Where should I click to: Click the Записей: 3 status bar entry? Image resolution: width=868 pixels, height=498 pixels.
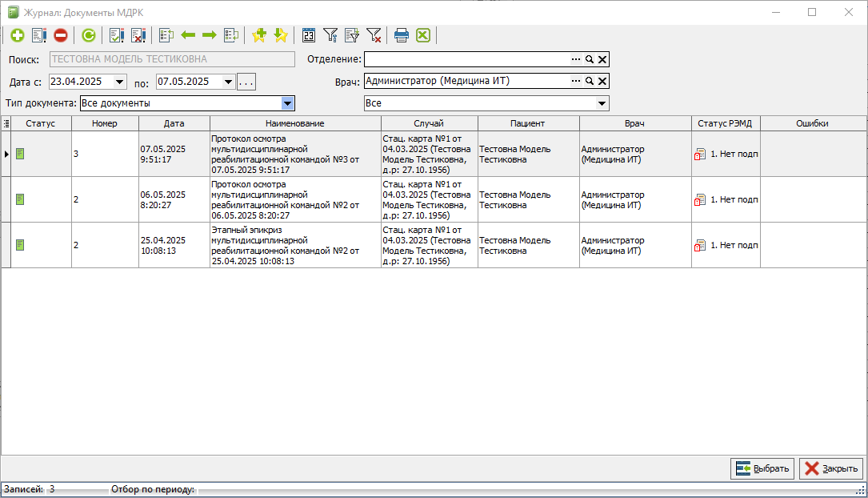pos(30,489)
